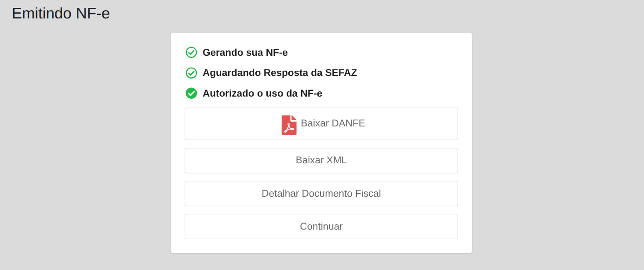Select the authorization step's solid checkmark

[191, 93]
